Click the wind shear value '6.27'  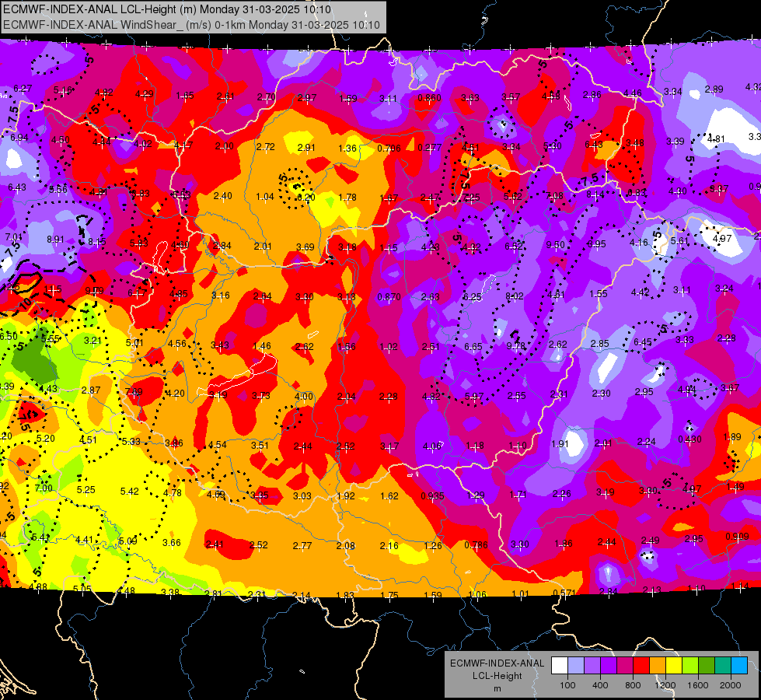pos(23,89)
